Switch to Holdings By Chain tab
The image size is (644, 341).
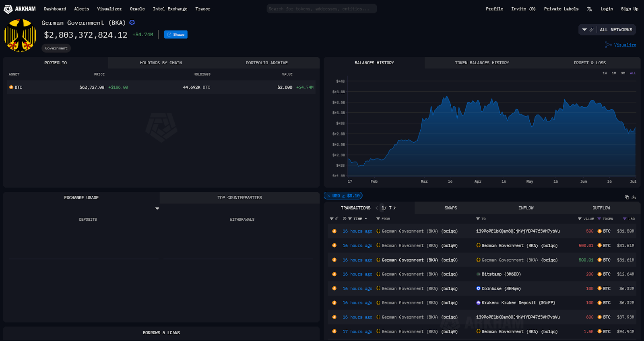pyautogui.click(x=161, y=63)
